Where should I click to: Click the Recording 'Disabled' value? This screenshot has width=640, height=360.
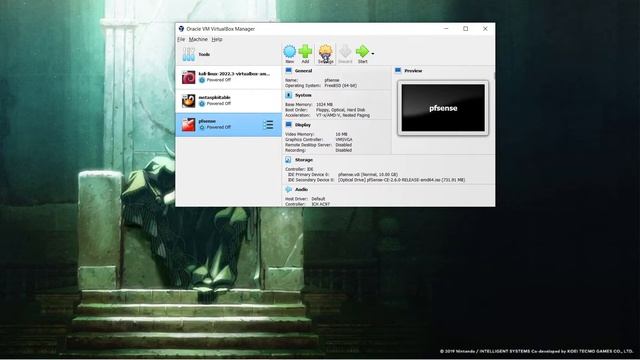(343, 150)
